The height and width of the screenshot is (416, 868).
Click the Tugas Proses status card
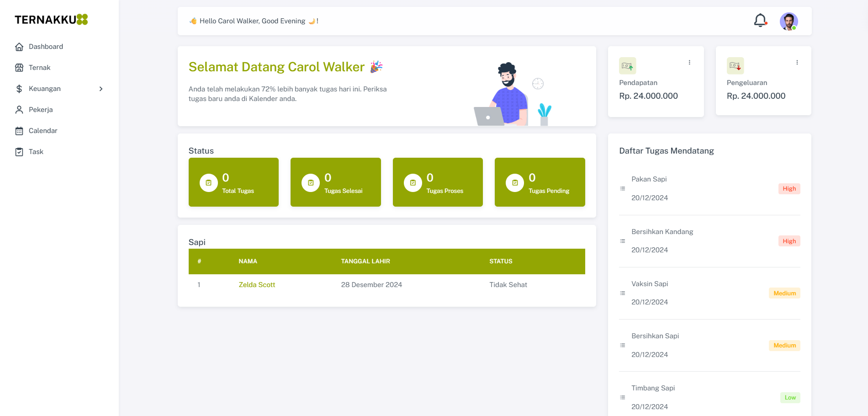point(438,182)
